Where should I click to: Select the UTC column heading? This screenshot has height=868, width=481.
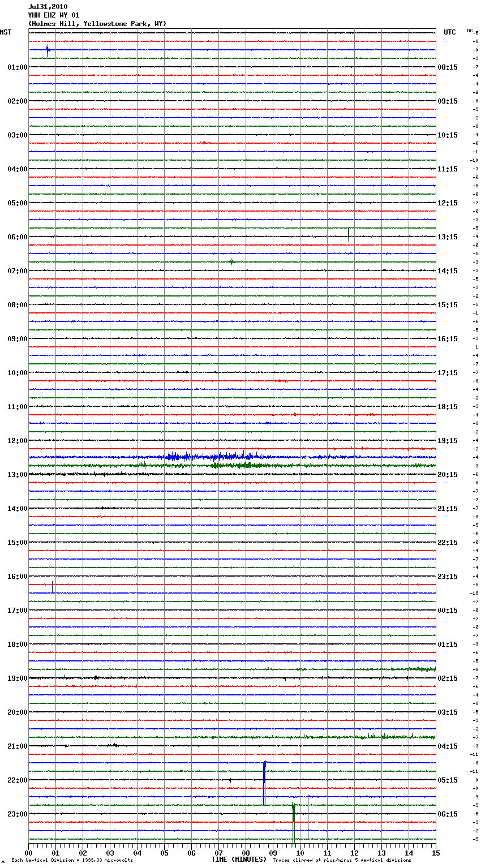pos(449,32)
